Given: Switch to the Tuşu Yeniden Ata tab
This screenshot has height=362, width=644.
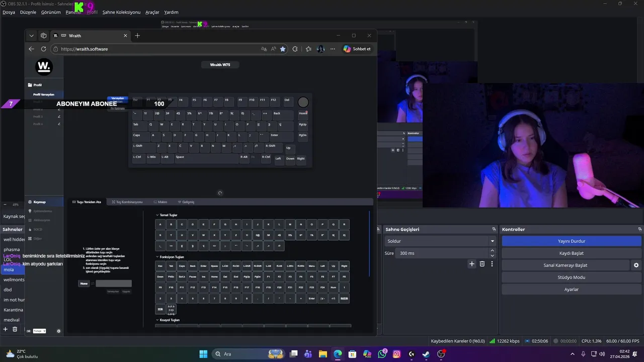Looking at the screenshot, I should point(87,202).
